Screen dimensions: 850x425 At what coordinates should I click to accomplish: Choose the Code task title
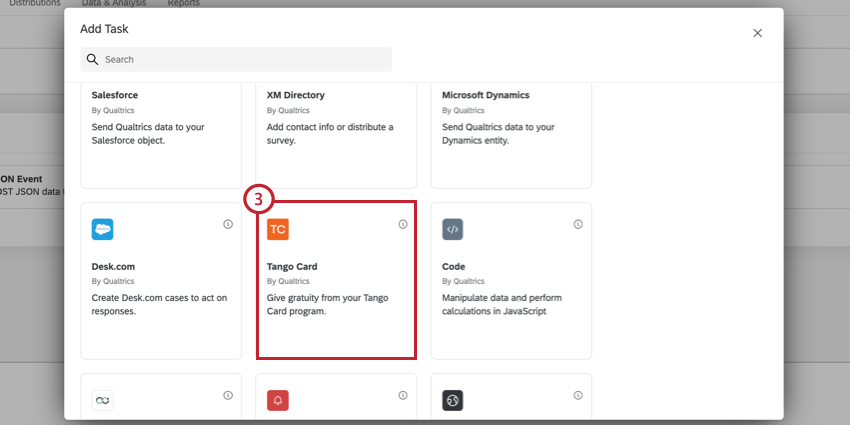click(454, 267)
